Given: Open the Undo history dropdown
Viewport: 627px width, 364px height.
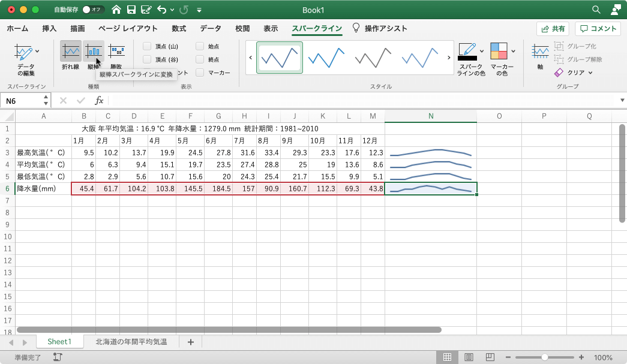Looking at the screenshot, I should pyautogui.click(x=172, y=10).
